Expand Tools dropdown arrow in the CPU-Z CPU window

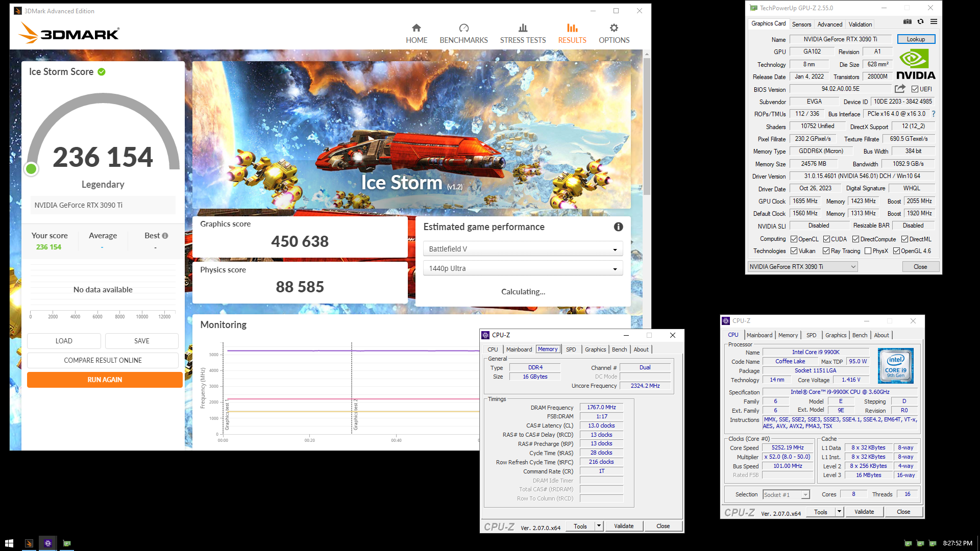[839, 512]
